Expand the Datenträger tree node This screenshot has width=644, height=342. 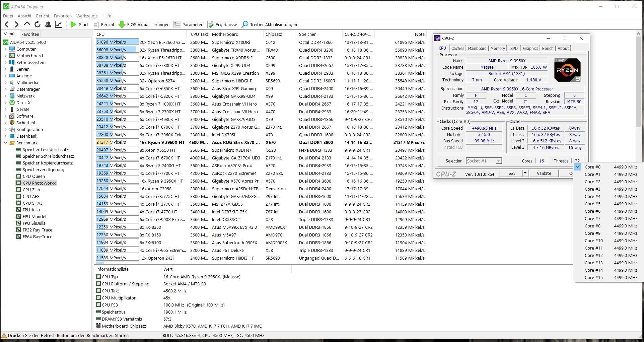[x=5, y=89]
